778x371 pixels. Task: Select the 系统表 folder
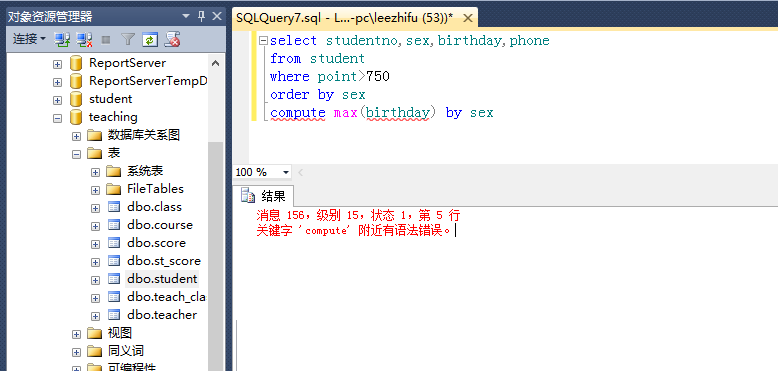[145, 171]
